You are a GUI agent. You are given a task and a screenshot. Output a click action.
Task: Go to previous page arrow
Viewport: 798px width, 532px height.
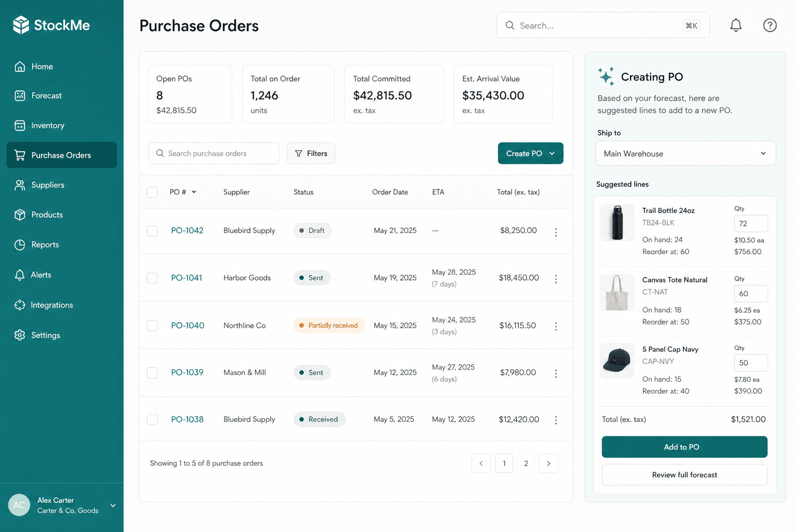point(481,463)
